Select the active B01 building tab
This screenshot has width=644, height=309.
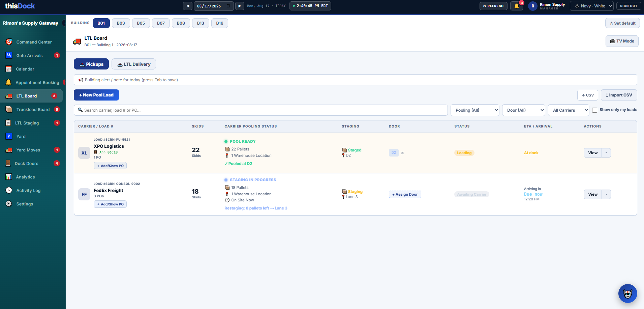click(101, 23)
